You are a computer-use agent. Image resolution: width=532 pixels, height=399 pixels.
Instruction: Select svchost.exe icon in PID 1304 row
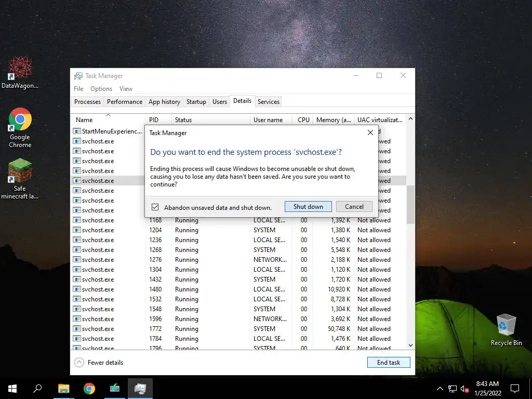[x=77, y=270]
